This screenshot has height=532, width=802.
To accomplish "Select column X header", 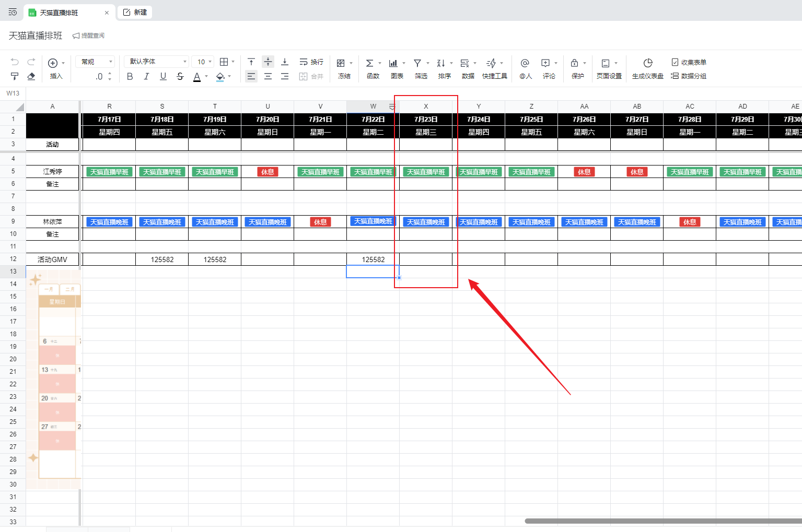I will 426,107.
